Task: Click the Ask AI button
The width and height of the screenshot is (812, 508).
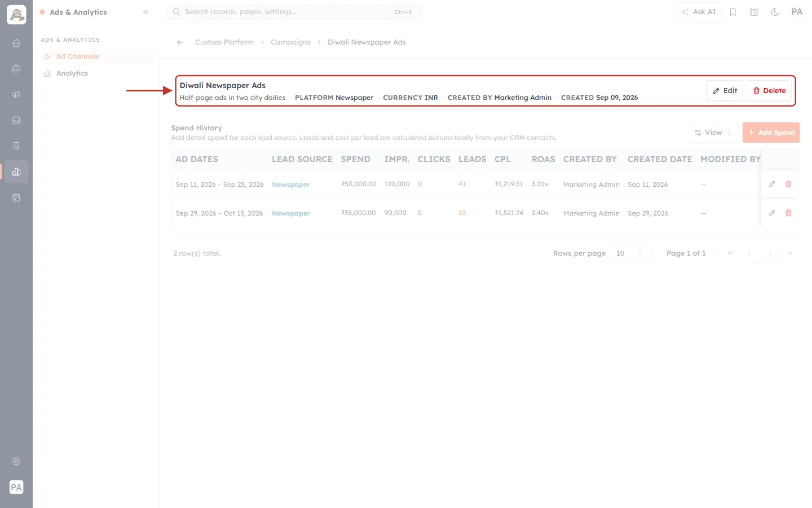Action: 698,12
